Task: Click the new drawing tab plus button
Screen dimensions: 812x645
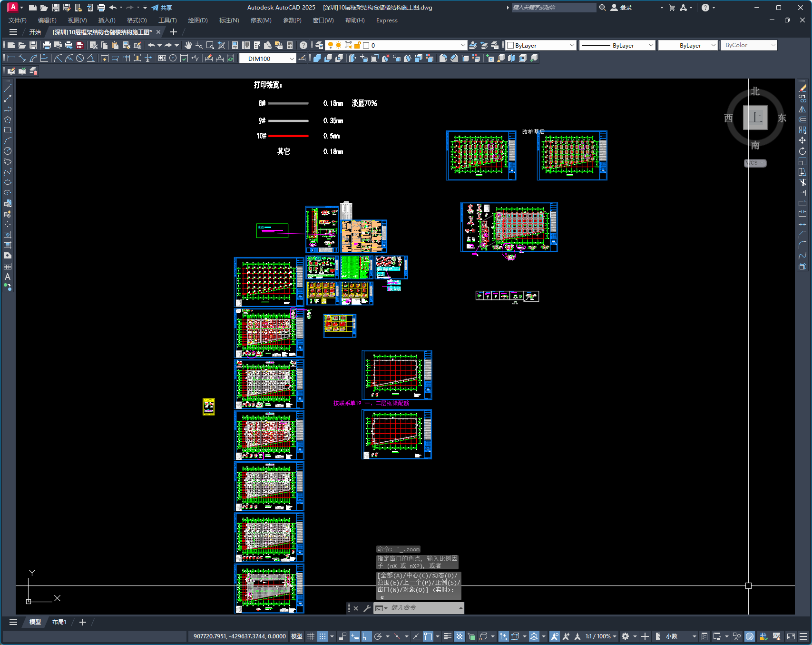Action: coord(174,32)
